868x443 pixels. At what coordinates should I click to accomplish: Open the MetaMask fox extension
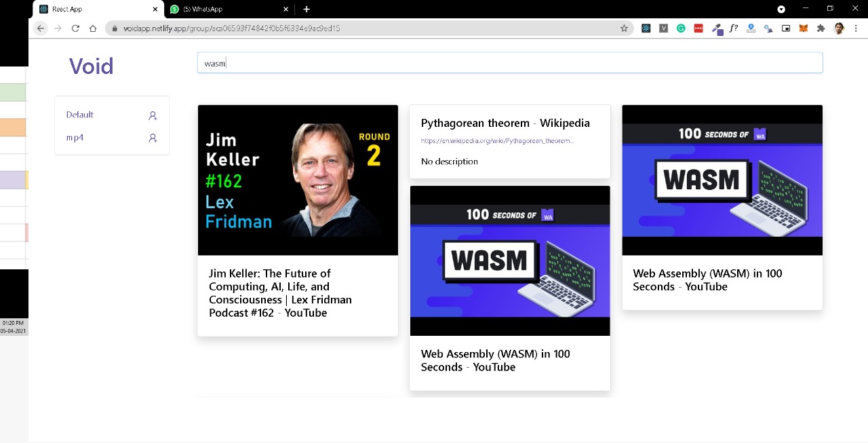(x=804, y=28)
